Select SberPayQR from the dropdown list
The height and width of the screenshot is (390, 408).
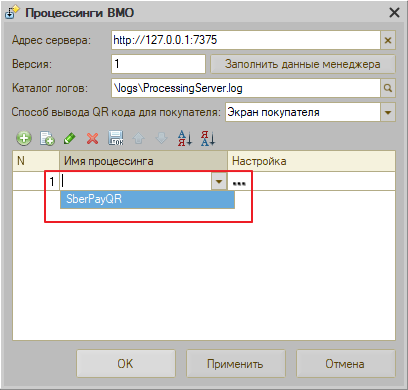coord(147,199)
